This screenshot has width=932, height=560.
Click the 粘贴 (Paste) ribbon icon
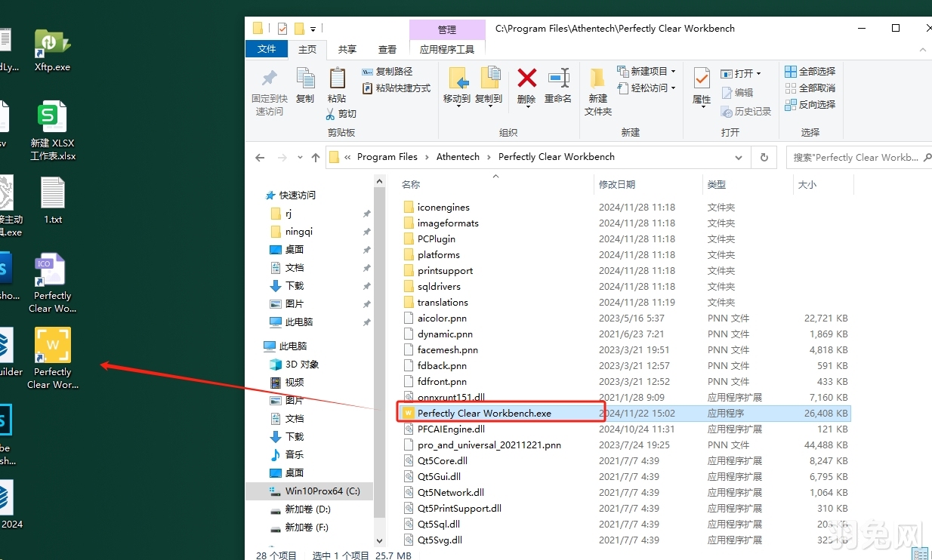337,85
